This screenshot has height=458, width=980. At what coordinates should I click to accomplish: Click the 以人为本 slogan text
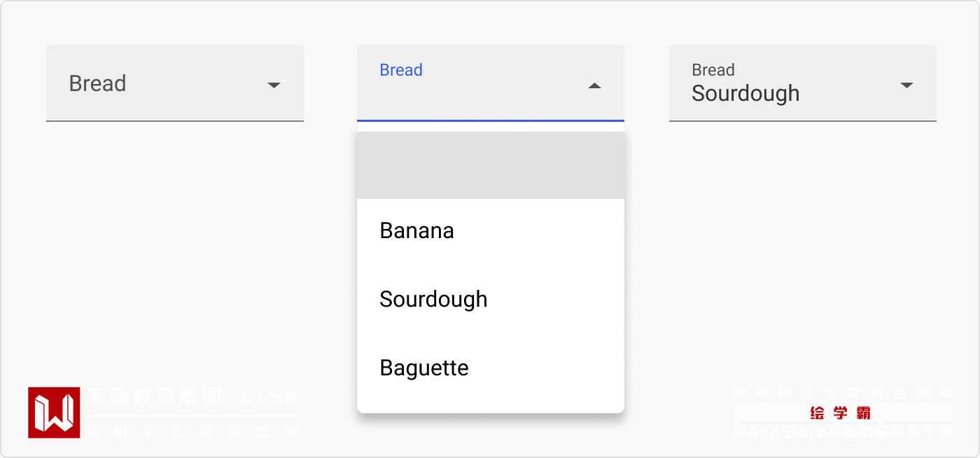tap(269, 400)
